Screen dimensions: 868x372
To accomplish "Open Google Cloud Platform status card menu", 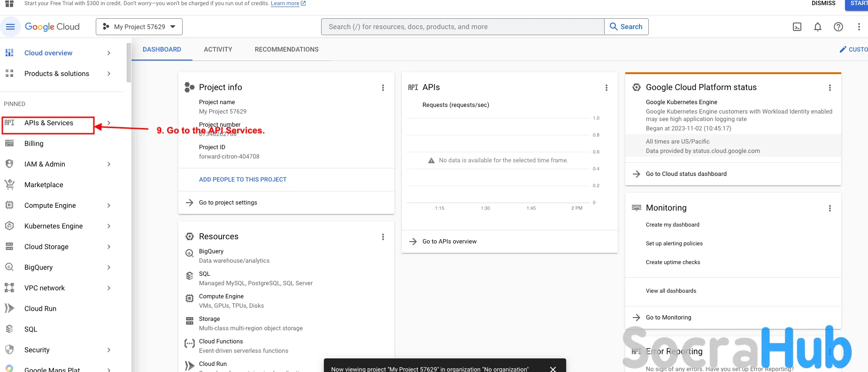I will point(830,88).
